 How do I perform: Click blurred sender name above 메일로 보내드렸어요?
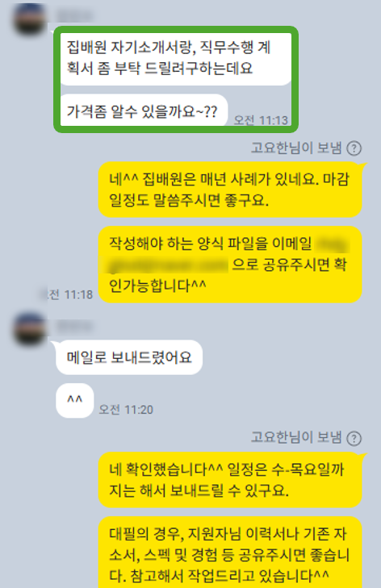[75, 326]
